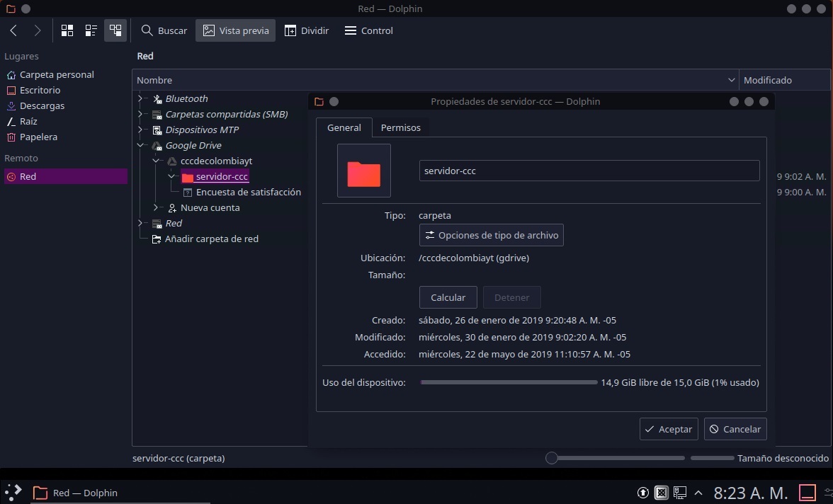Toggle the Vista previa button

(235, 30)
